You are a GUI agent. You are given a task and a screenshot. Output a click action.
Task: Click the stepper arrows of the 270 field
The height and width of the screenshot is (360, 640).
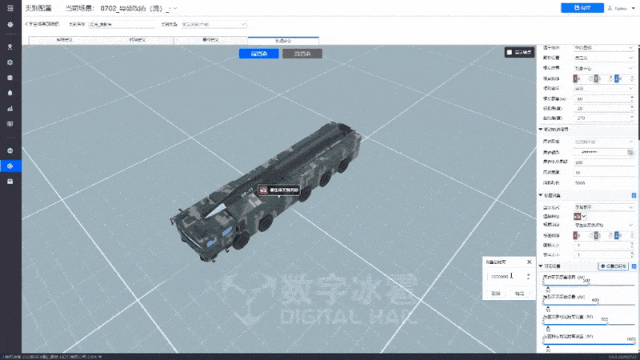point(632,118)
